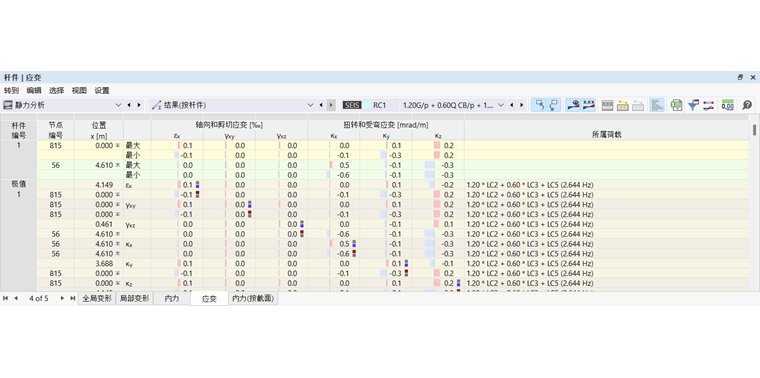760x378 pixels.
Task: Go to next tab arrow
Action: pyautogui.click(x=62, y=298)
